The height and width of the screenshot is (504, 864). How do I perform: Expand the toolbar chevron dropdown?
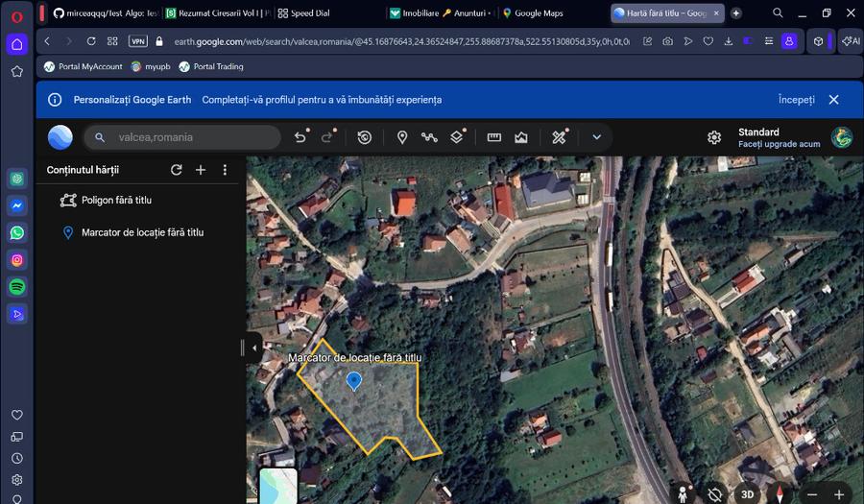click(596, 137)
